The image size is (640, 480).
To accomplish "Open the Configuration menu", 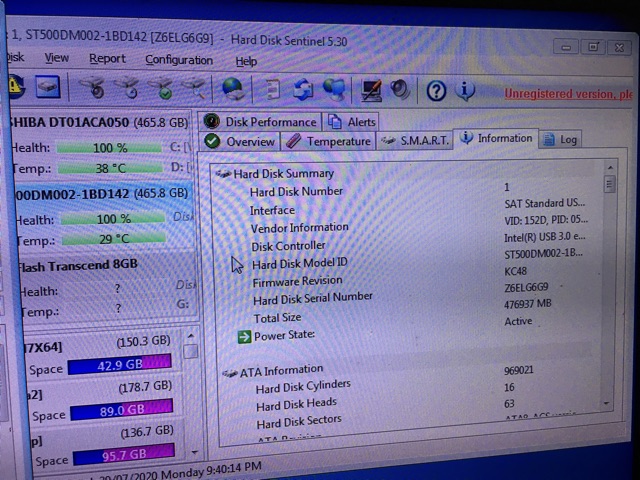I will pyautogui.click(x=179, y=60).
